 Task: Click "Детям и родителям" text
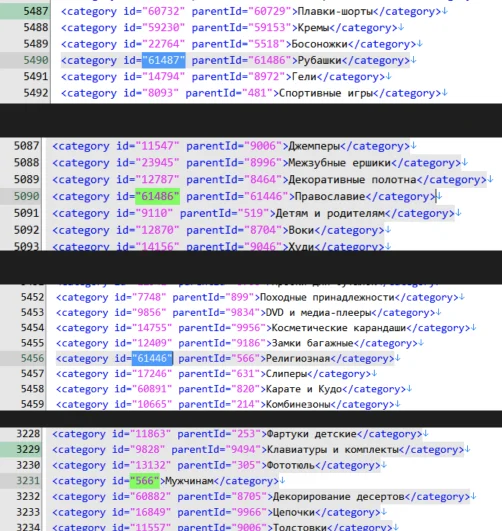tap(330, 213)
